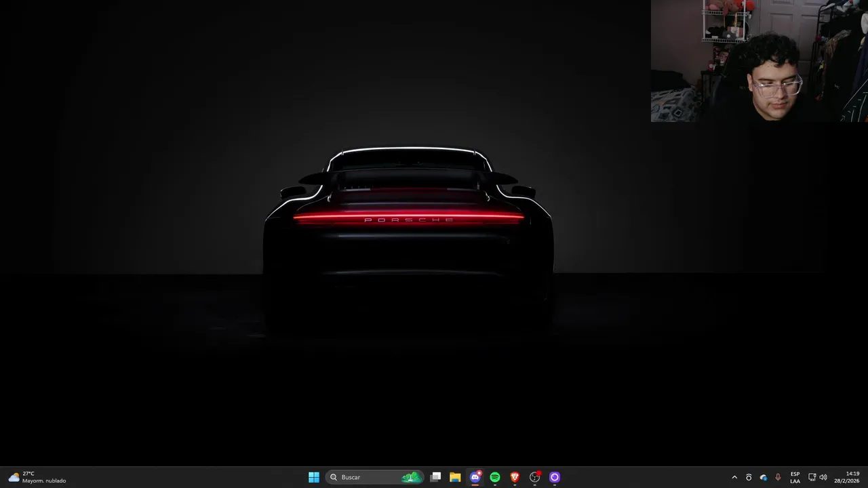Screen dimensions: 868x488
Task: Show hidden system tray icons
Action: (x=734, y=477)
